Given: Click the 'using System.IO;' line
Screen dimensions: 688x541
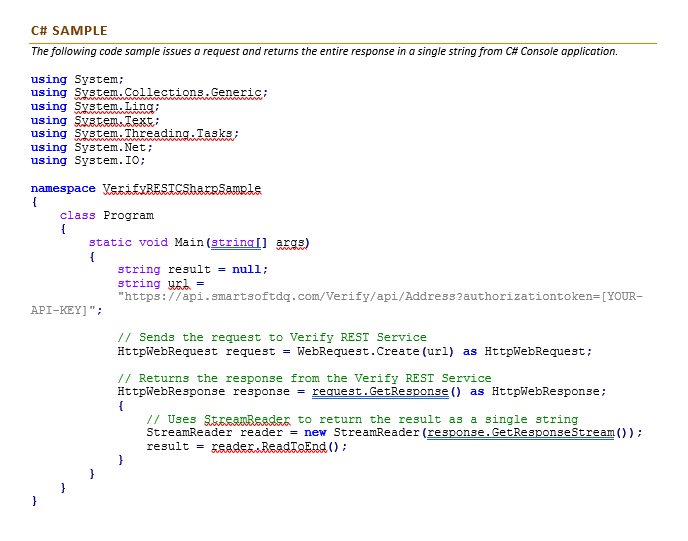Looking at the screenshot, I should click(x=88, y=161).
